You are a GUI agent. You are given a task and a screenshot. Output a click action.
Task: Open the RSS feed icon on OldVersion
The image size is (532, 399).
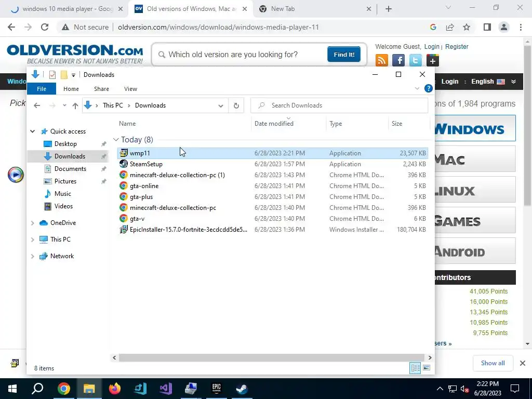click(382, 60)
